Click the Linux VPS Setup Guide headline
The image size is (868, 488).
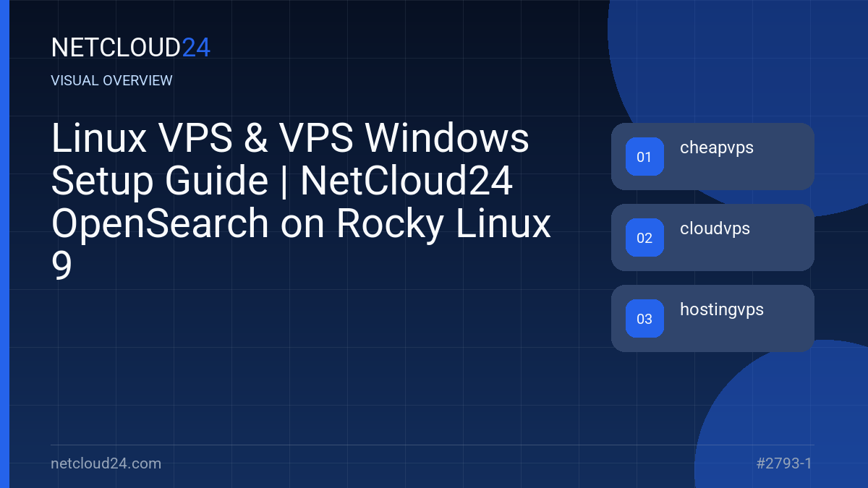pyautogui.click(x=302, y=203)
